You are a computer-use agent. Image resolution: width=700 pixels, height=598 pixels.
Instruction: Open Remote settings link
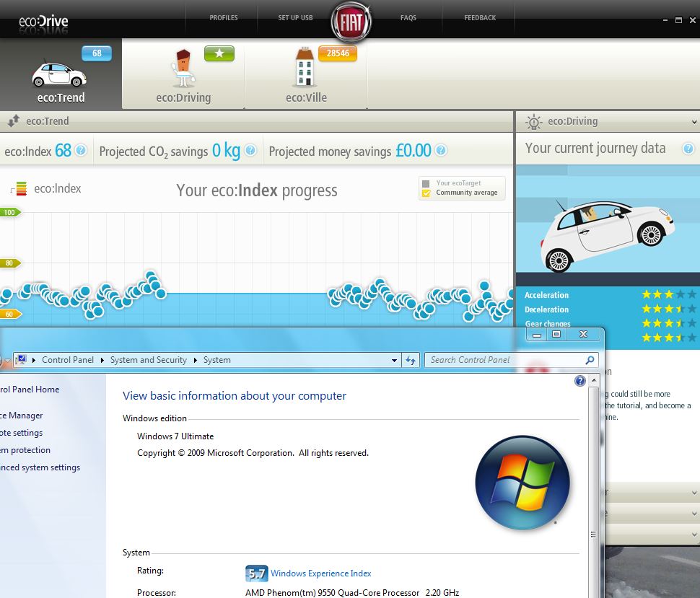point(22,433)
